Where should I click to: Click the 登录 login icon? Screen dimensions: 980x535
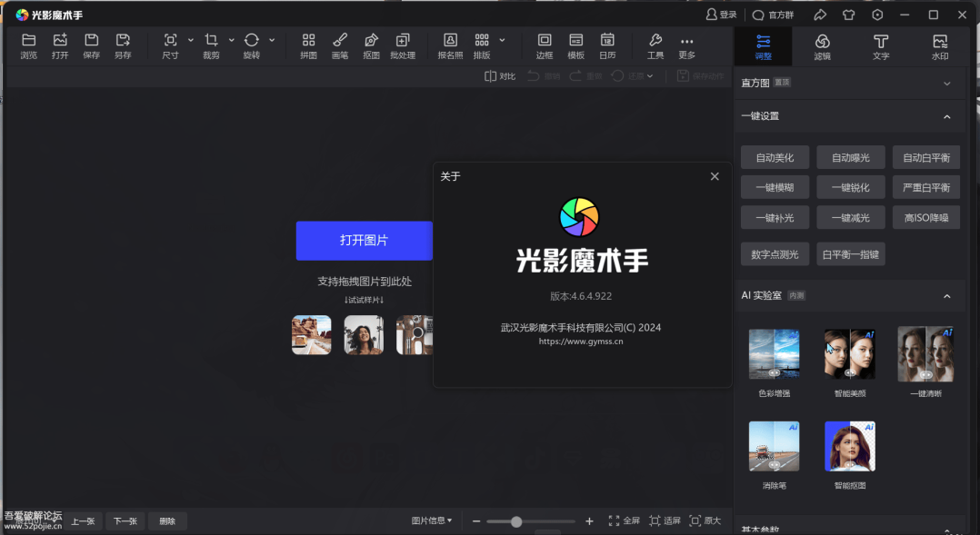pyautogui.click(x=721, y=15)
